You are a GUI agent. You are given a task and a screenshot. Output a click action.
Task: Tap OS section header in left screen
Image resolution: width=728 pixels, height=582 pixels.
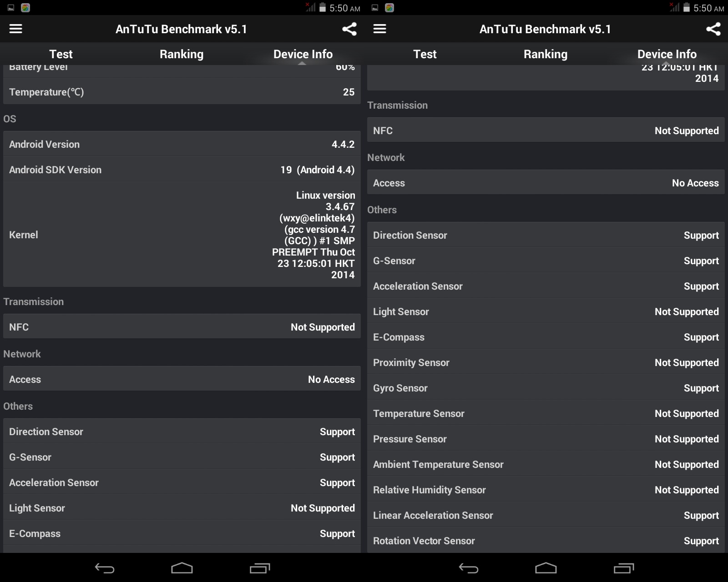(10, 119)
